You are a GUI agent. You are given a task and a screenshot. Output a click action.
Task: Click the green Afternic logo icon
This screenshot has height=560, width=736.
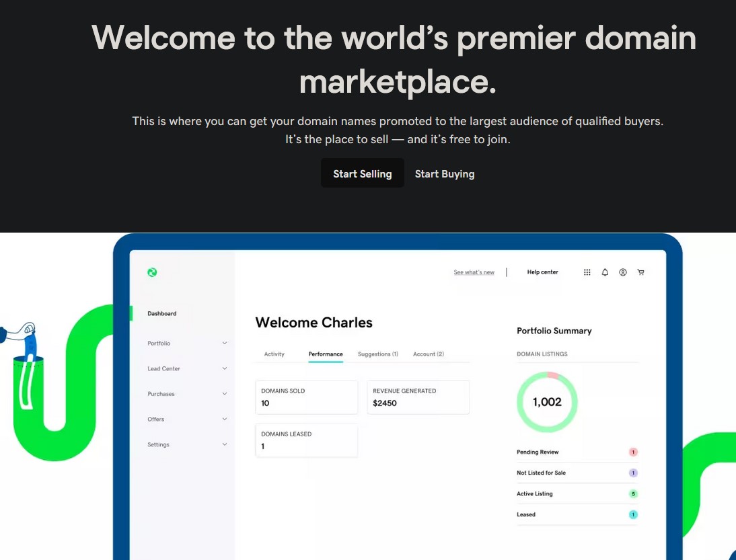[152, 272]
